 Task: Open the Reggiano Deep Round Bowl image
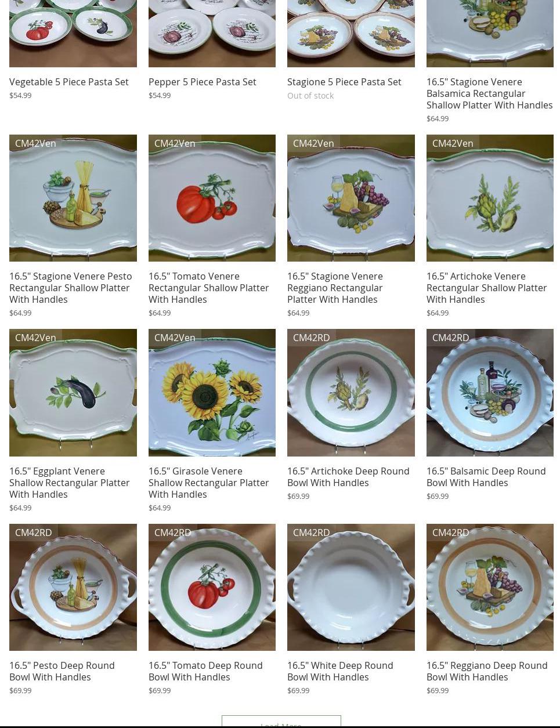[490, 587]
